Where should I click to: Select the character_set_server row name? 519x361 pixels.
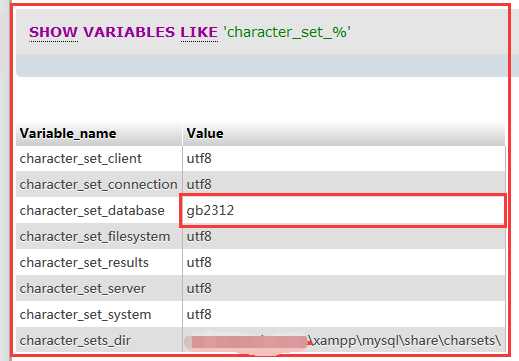pyautogui.click(x=82, y=288)
